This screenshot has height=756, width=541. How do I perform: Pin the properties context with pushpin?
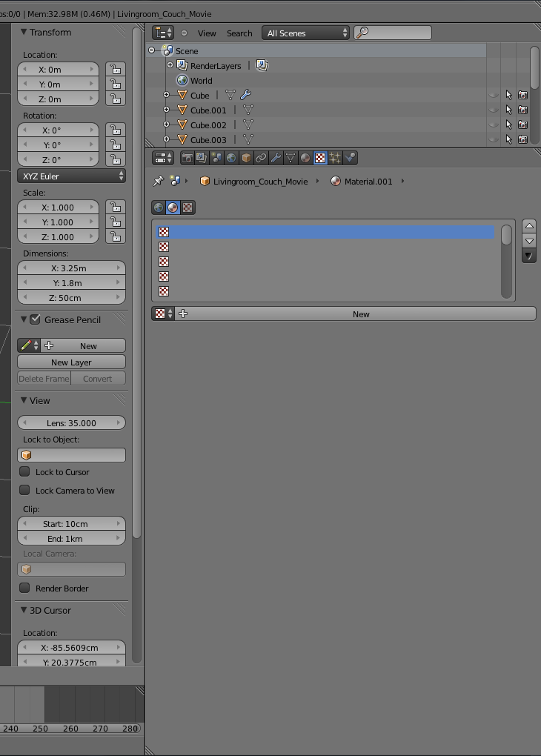(158, 182)
